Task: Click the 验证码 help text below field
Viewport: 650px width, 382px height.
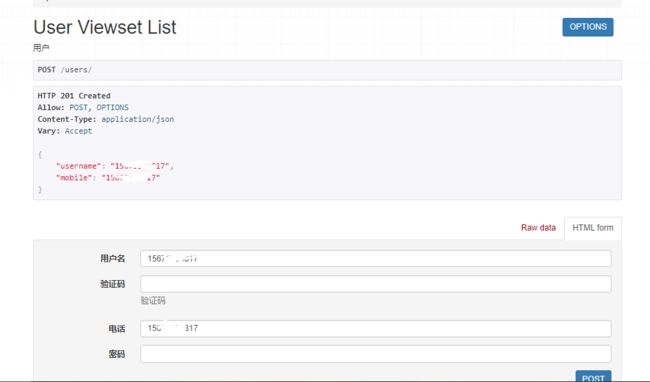Action: [153, 301]
